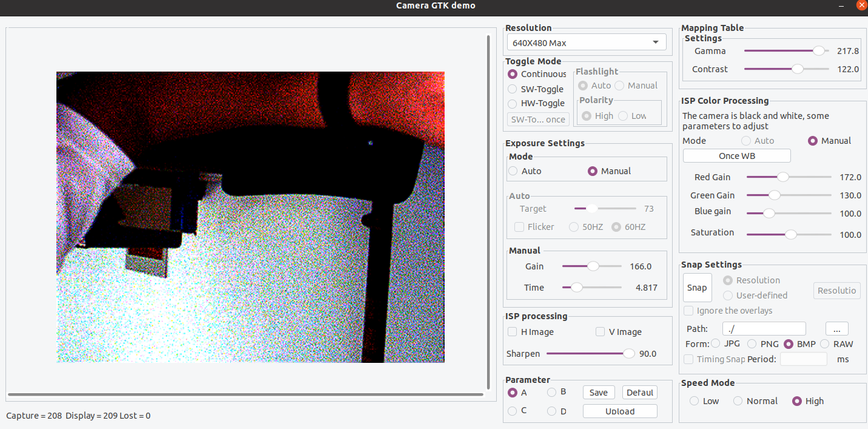This screenshot has width=868, height=429.
Task: Click the Snap button
Action: pos(697,288)
